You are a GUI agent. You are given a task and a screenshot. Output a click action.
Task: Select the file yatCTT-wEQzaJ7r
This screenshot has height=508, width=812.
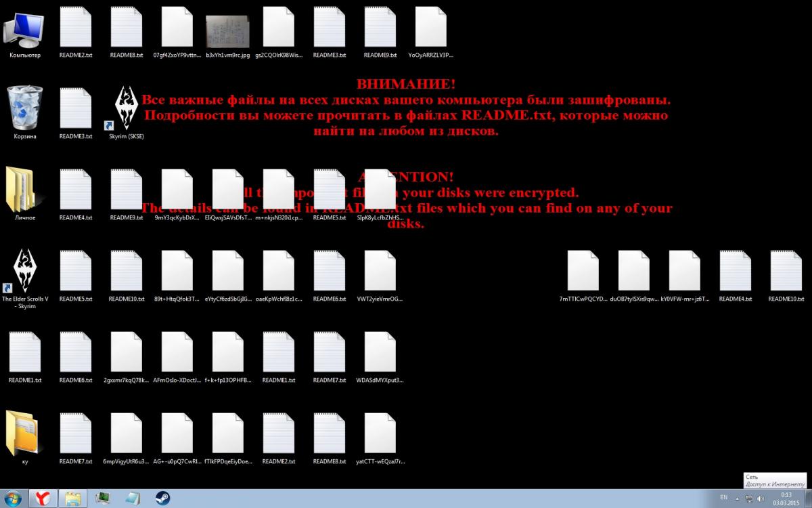(380, 438)
